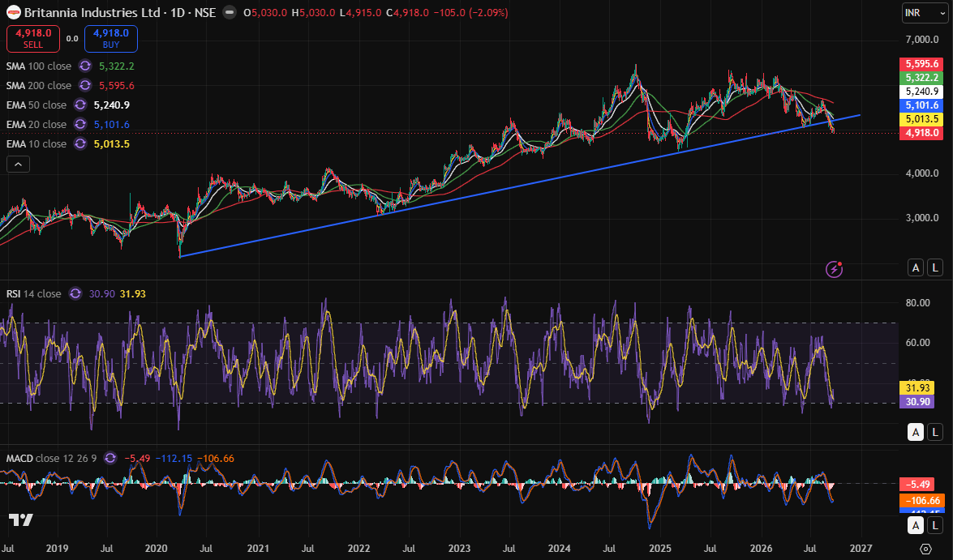Click the EMA 50 refresh indicator icon

pos(80,105)
